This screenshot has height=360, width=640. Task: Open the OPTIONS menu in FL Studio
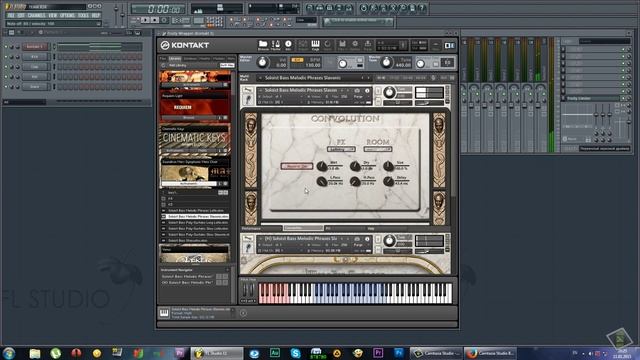pyautogui.click(x=67, y=15)
